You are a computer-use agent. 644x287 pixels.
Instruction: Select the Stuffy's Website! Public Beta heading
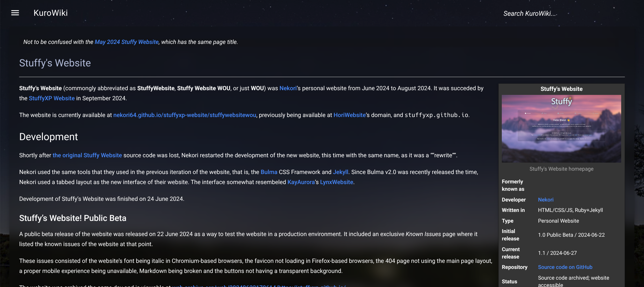click(73, 218)
